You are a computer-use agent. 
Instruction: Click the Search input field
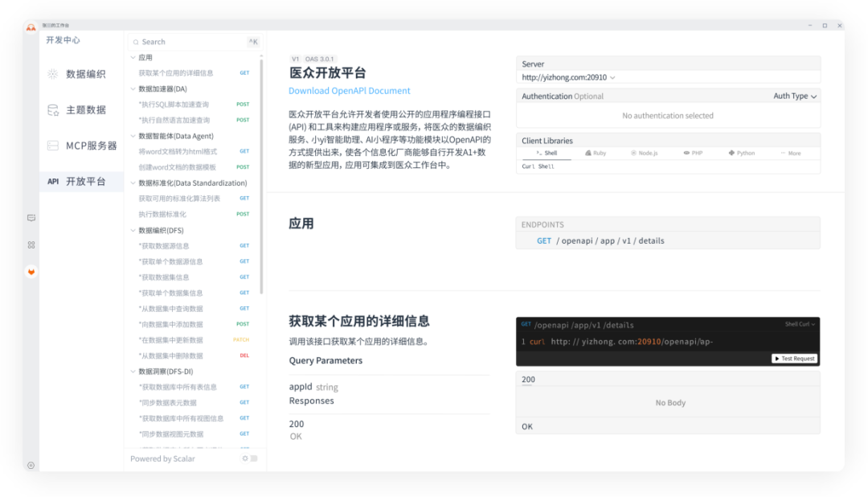(x=194, y=42)
